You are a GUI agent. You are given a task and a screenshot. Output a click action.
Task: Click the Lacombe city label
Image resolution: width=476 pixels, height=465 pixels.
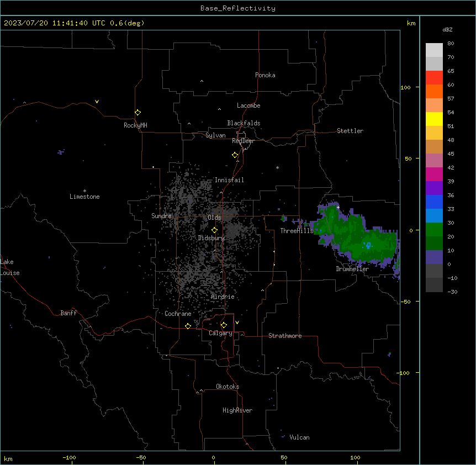pyautogui.click(x=248, y=105)
